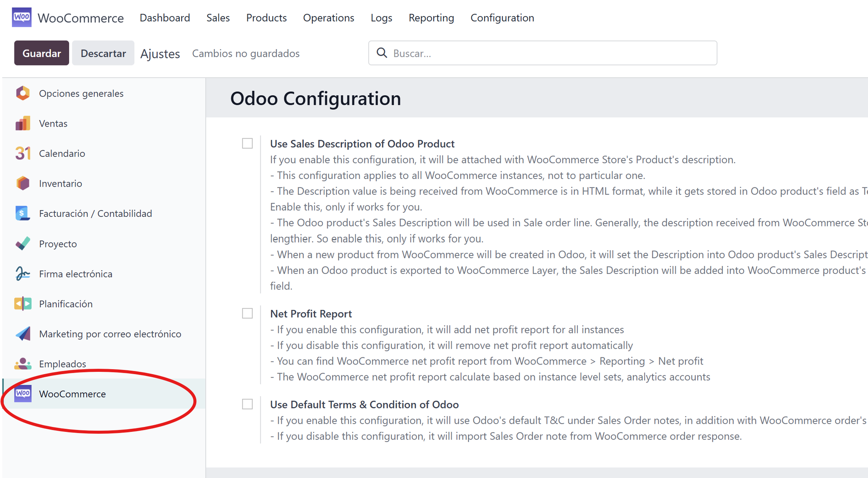Open the Inventario box icon
Image resolution: width=868 pixels, height=478 pixels.
pos(23,183)
